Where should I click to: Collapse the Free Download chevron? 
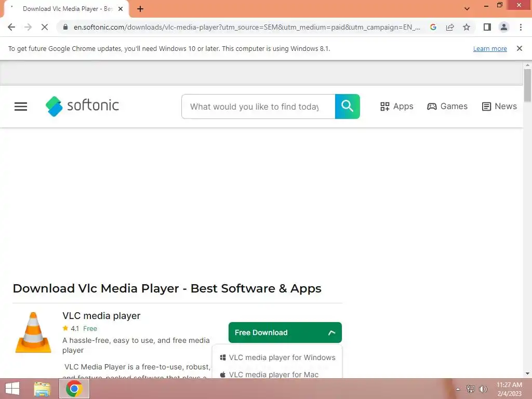click(332, 332)
